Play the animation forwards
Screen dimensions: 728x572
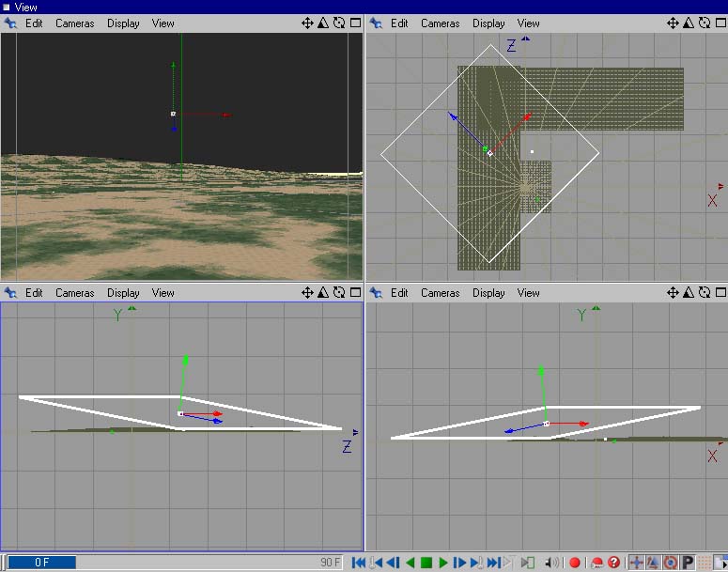pyautogui.click(x=443, y=563)
